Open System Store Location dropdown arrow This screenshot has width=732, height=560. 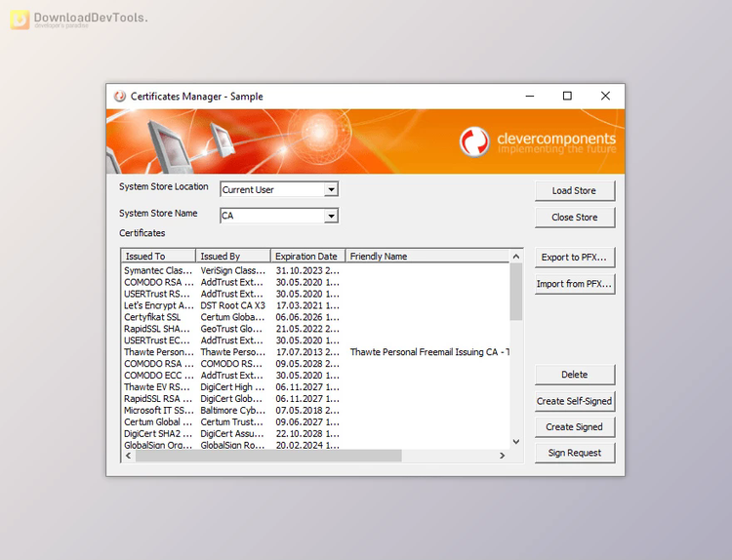(x=331, y=189)
